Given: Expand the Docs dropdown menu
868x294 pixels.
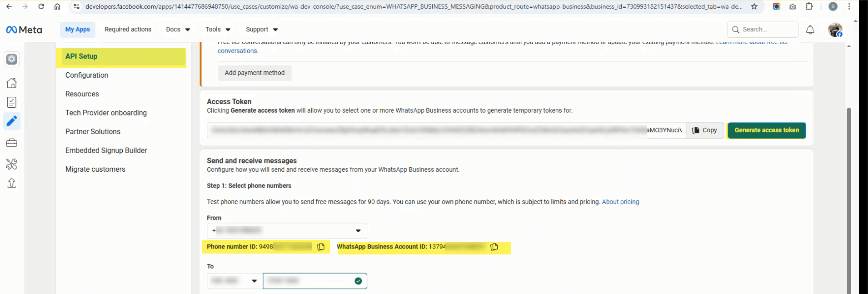Looking at the screenshot, I should pos(178,30).
